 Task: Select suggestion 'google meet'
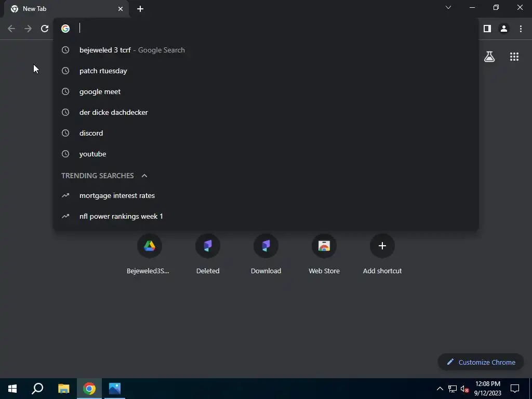tap(266, 91)
